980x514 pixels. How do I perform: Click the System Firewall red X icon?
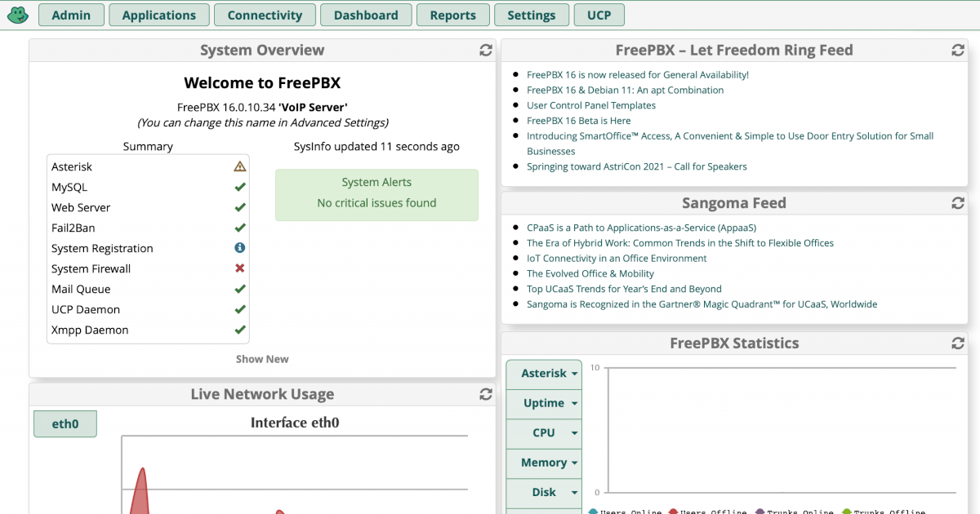[x=239, y=268]
